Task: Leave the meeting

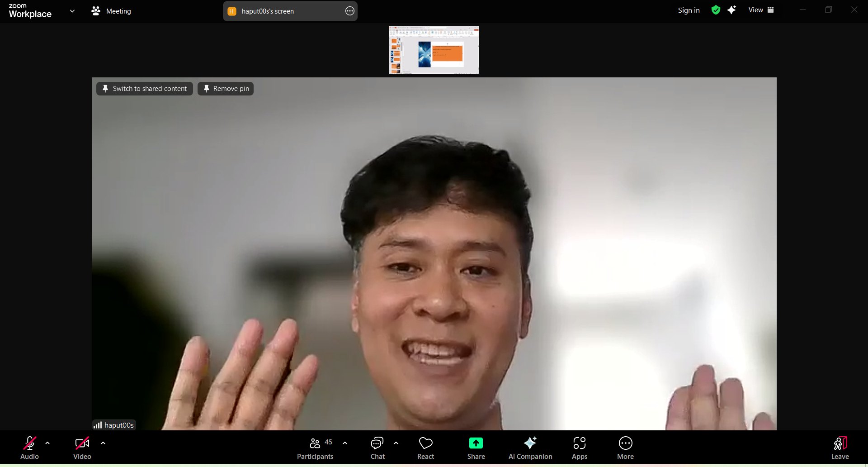Action: click(x=840, y=448)
